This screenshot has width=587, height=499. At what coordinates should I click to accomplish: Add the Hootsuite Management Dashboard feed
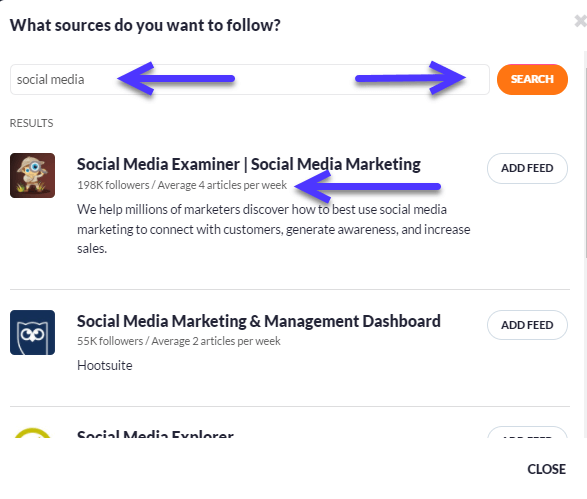pyautogui.click(x=527, y=325)
